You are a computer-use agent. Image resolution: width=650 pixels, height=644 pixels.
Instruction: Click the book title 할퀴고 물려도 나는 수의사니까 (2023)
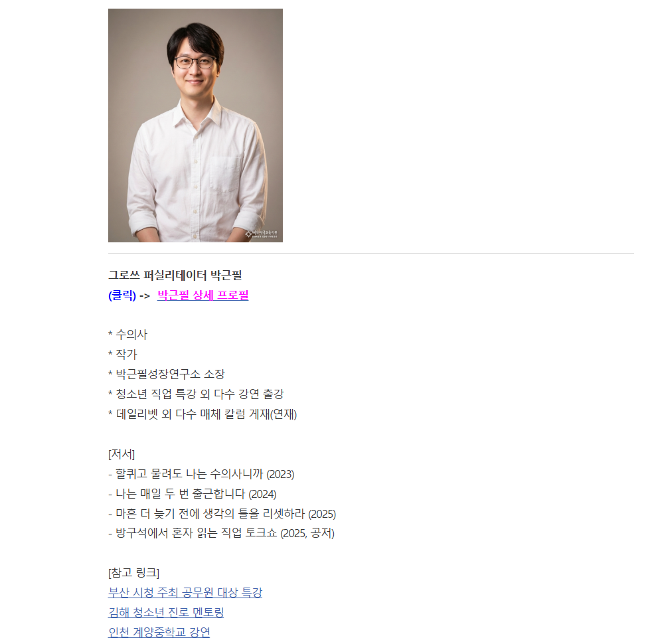click(x=201, y=473)
